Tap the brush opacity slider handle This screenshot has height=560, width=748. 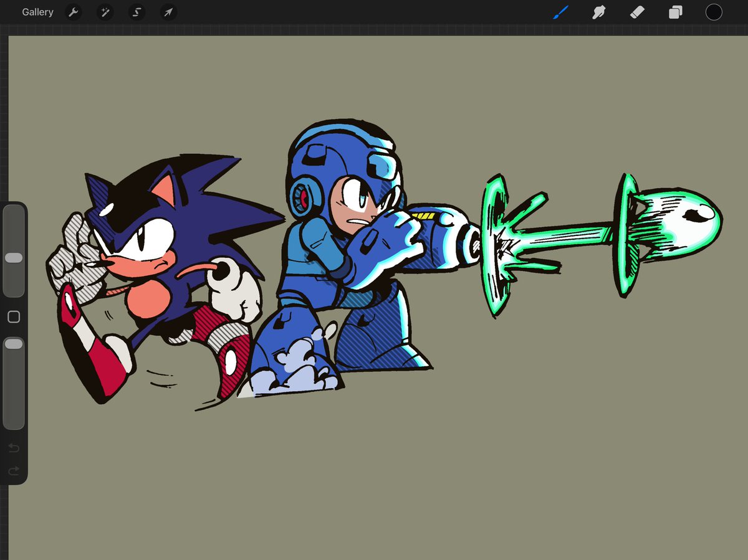14,344
